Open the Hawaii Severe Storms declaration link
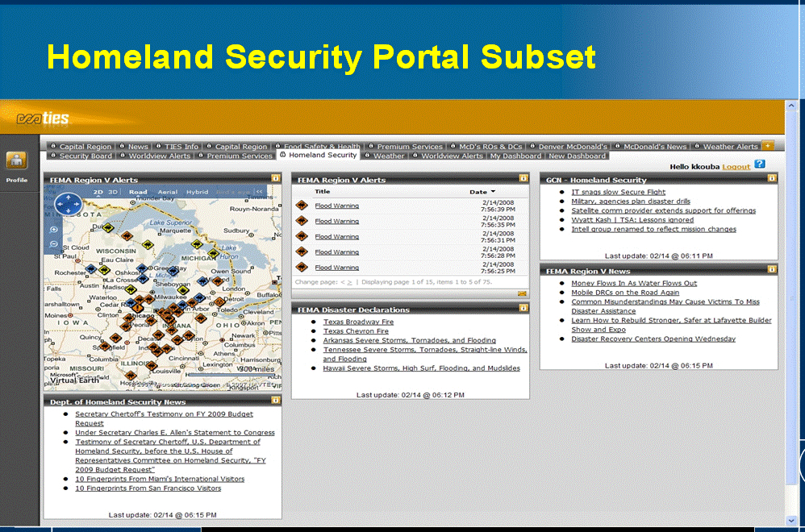805x532 pixels. pos(422,368)
